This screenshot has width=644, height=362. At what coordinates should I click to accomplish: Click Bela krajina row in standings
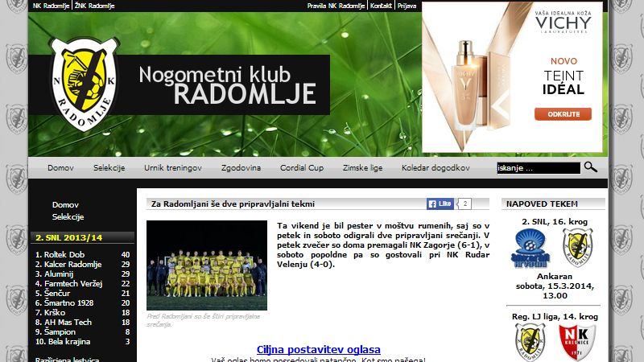point(82,341)
